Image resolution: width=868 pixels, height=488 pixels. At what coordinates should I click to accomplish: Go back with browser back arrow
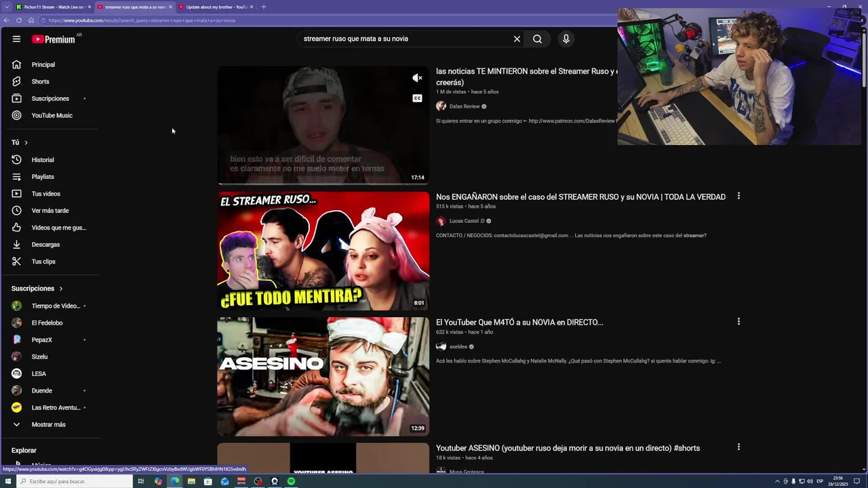tap(7, 20)
